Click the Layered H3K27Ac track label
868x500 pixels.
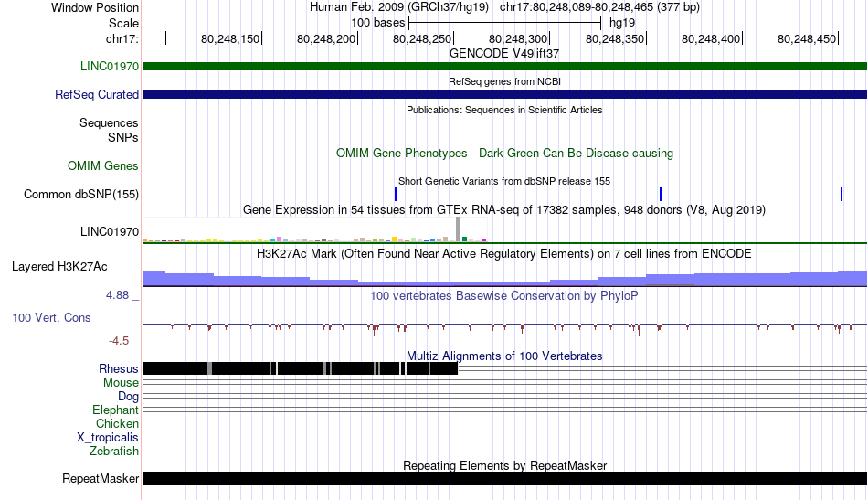pos(59,267)
